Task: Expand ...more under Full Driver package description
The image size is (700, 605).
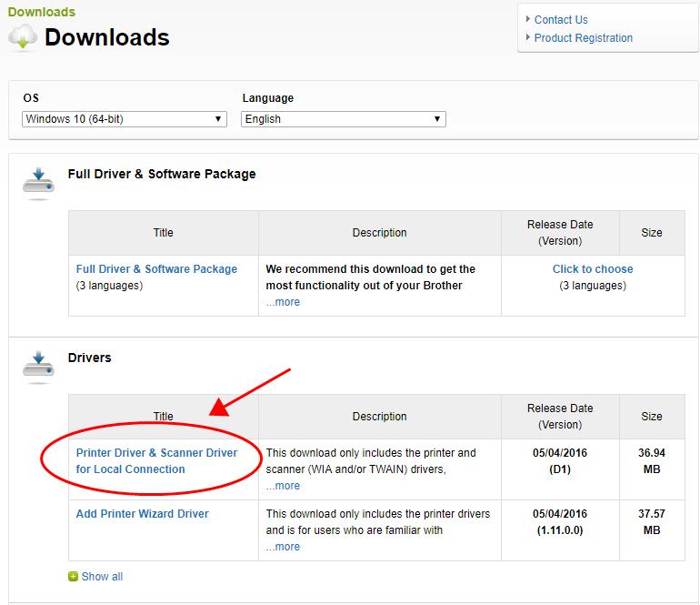Action: [283, 302]
